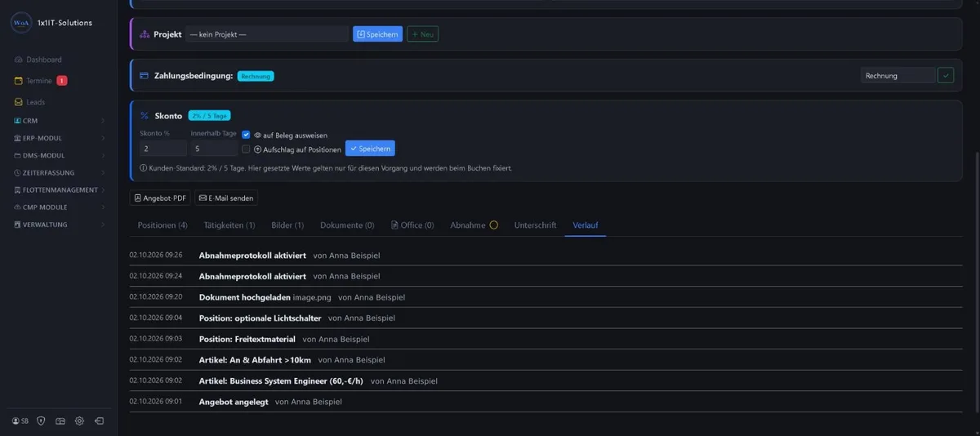This screenshot has width=980, height=436.
Task: Check 'Aufschlag auf Positionen' box
Action: click(246, 149)
